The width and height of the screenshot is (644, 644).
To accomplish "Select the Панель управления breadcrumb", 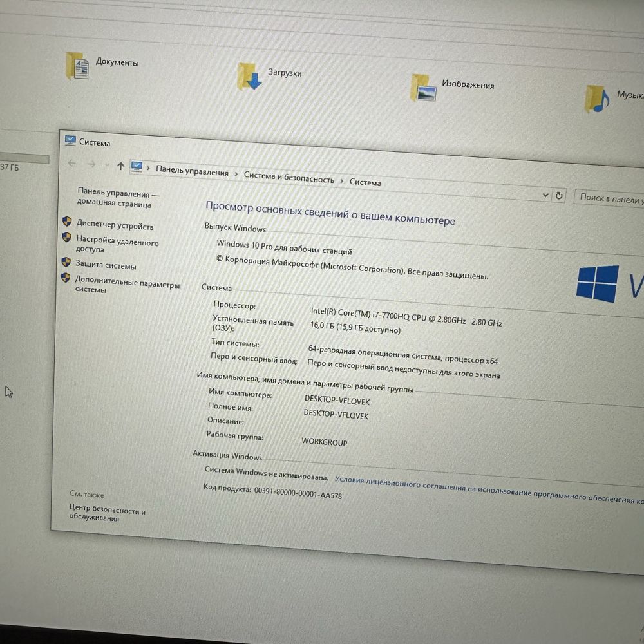I will pos(192,171).
